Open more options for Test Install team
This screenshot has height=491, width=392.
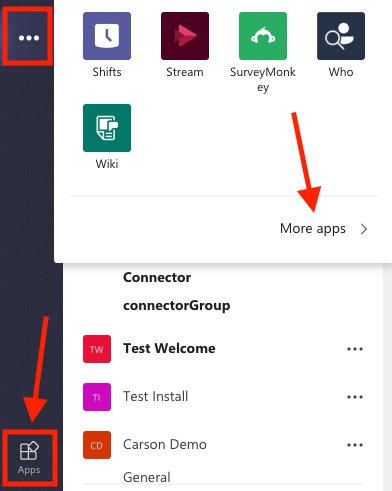click(355, 397)
